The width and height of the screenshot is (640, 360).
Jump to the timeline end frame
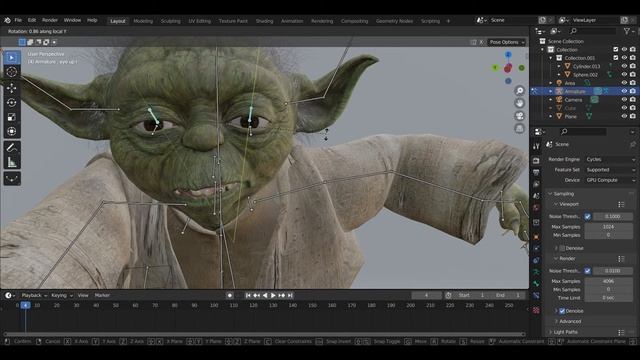(x=290, y=295)
